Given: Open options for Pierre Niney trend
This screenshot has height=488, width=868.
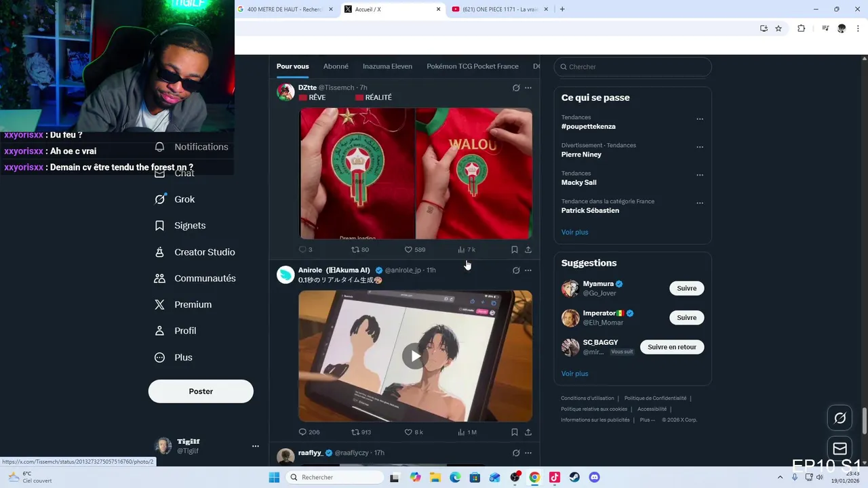Looking at the screenshot, I should (x=700, y=147).
